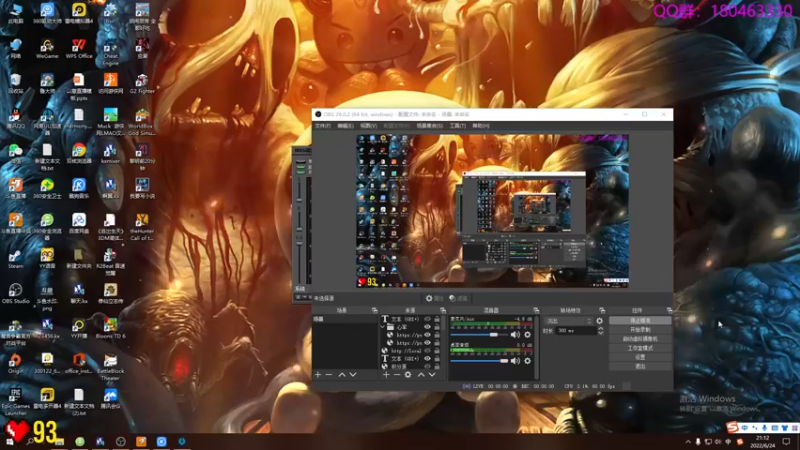
Task: Move source down in the 来源 panel
Action: 432,375
